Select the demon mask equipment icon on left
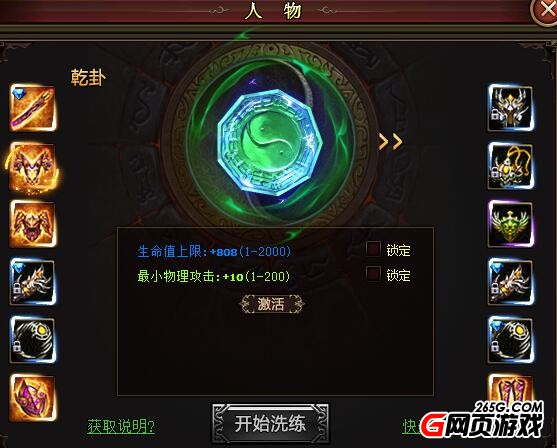The height and width of the screenshot is (448, 557). tap(33, 224)
